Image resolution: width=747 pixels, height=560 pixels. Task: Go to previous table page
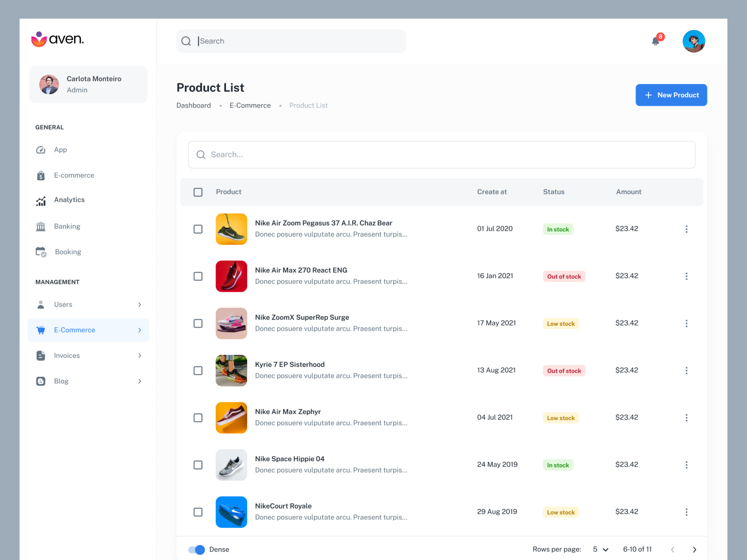tap(672, 550)
